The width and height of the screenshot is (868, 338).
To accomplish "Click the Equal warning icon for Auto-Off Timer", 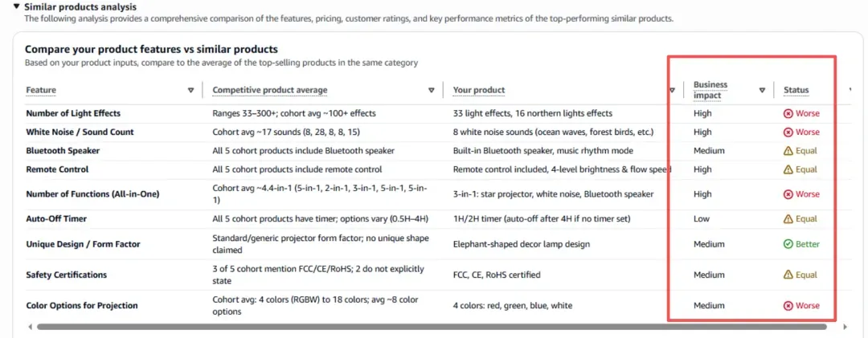I will tap(788, 219).
